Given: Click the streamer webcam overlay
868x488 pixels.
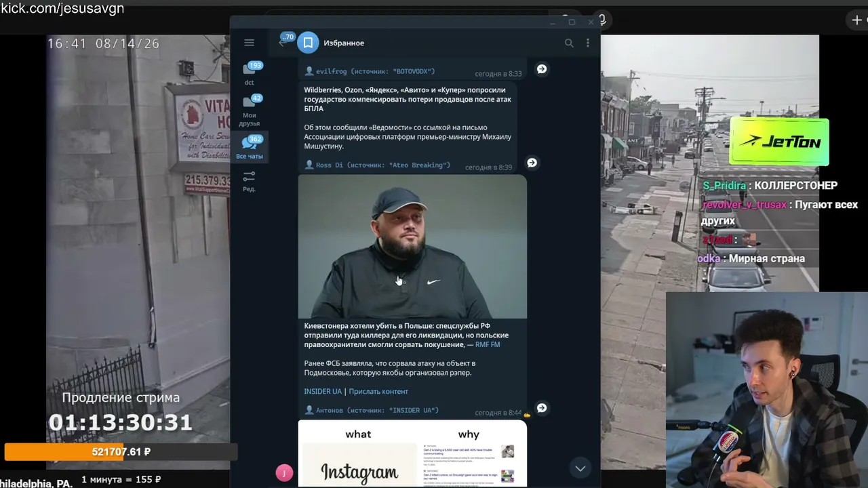Looking at the screenshot, I should click(x=767, y=390).
